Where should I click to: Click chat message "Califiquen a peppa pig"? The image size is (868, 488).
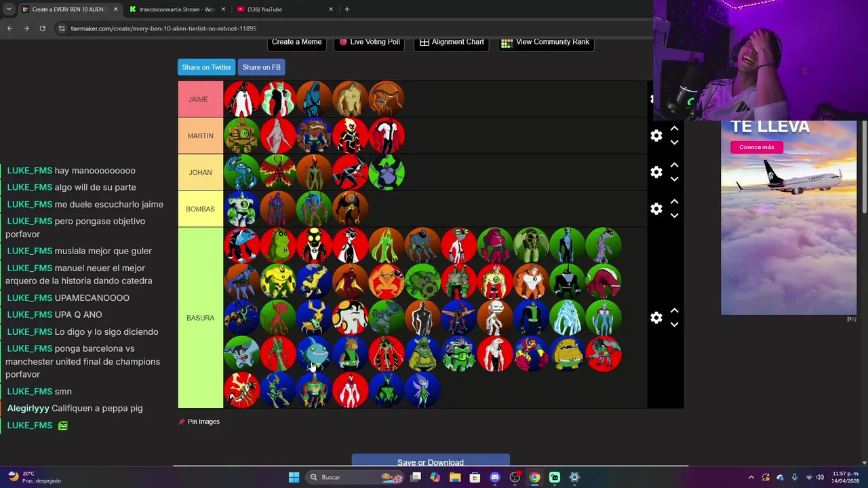pos(97,408)
